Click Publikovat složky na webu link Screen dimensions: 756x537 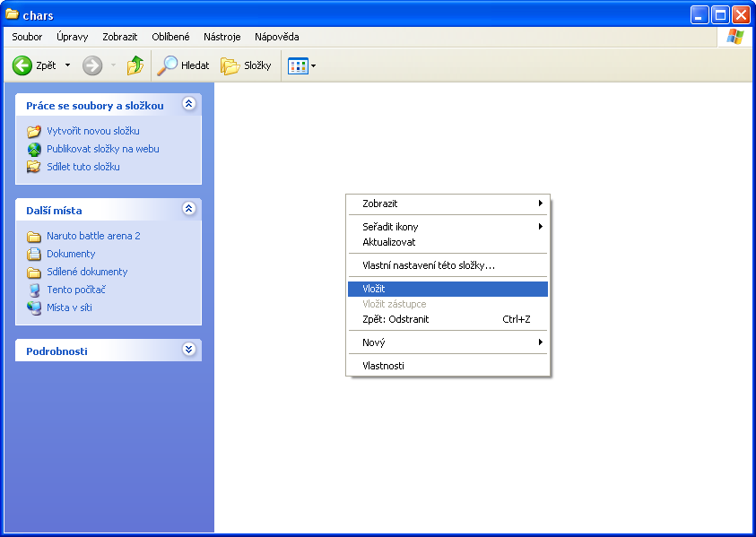(103, 149)
